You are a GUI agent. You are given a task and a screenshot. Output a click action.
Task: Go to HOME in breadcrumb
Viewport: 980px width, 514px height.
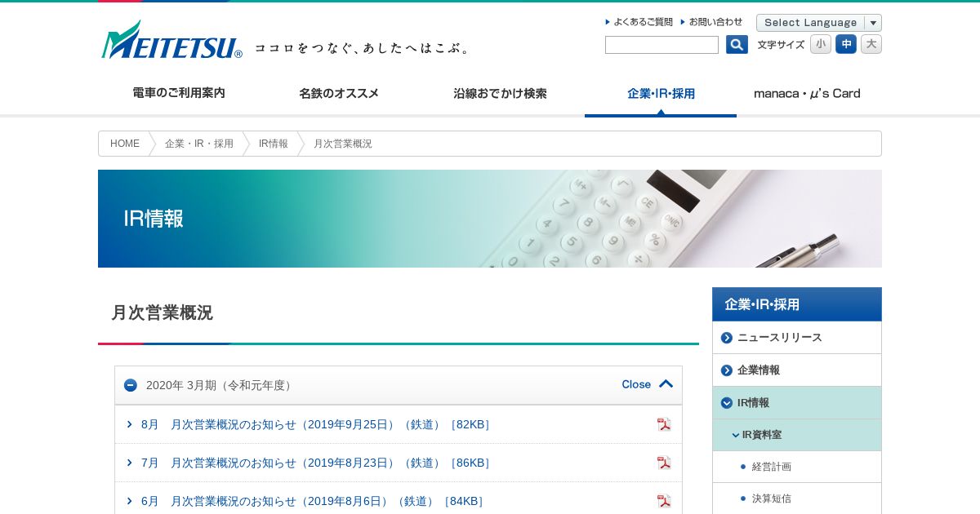pyautogui.click(x=125, y=144)
